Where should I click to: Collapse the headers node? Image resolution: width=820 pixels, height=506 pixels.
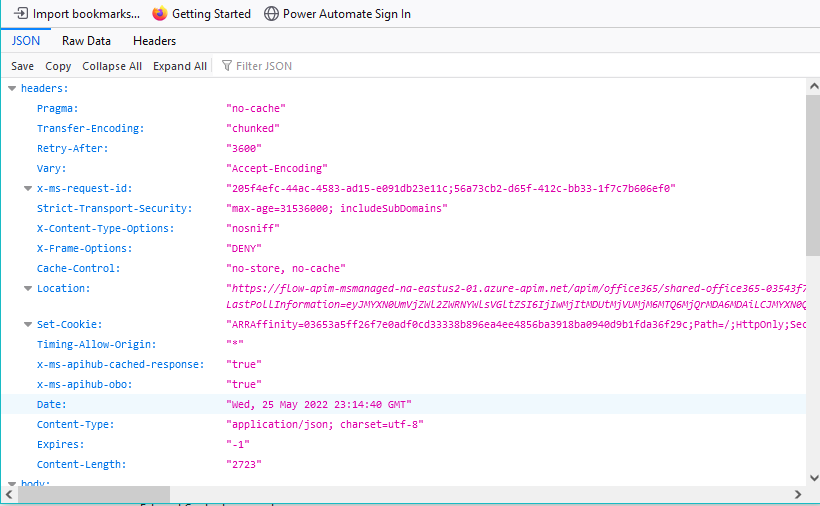click(x=12, y=88)
